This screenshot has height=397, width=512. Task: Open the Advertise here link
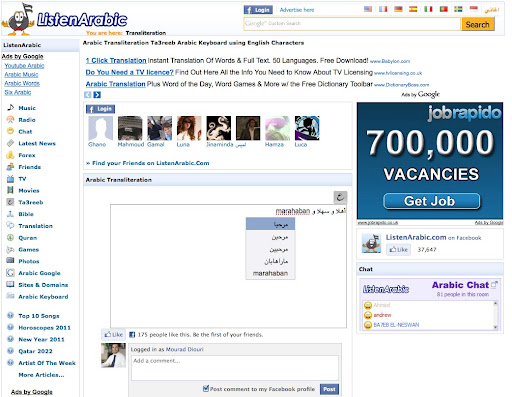pyautogui.click(x=297, y=10)
